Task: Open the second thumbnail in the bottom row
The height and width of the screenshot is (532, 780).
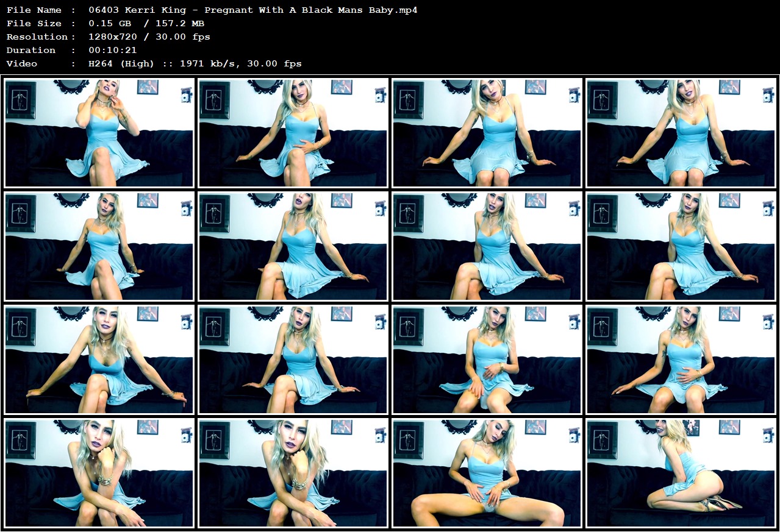Action: pos(293,473)
